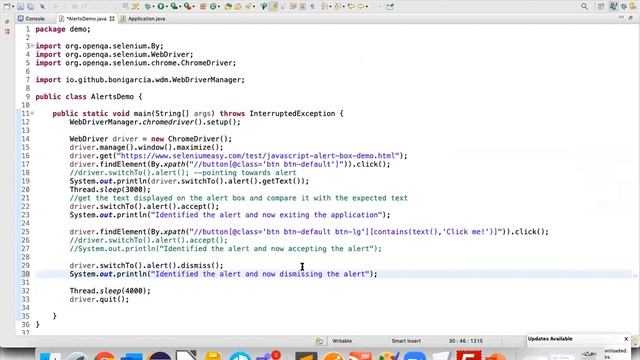Open the Run button dropdown arrow
Viewport: 640px width, 360px height.
167,7
